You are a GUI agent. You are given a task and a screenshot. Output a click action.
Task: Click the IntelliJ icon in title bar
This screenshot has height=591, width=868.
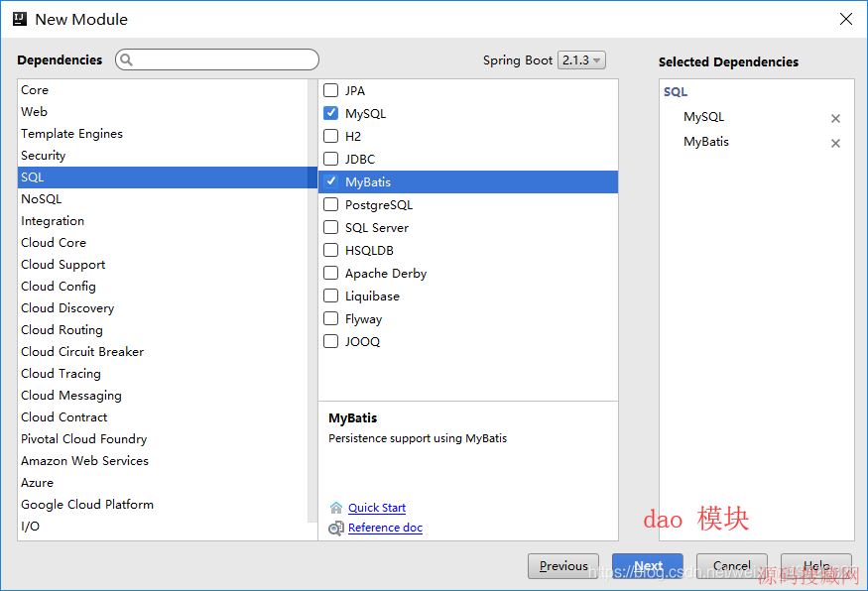(19, 19)
